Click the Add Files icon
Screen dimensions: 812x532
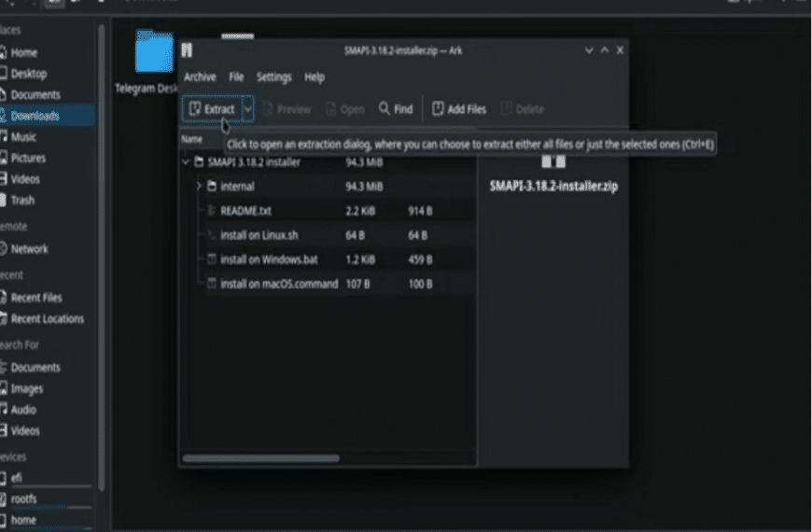(x=438, y=108)
